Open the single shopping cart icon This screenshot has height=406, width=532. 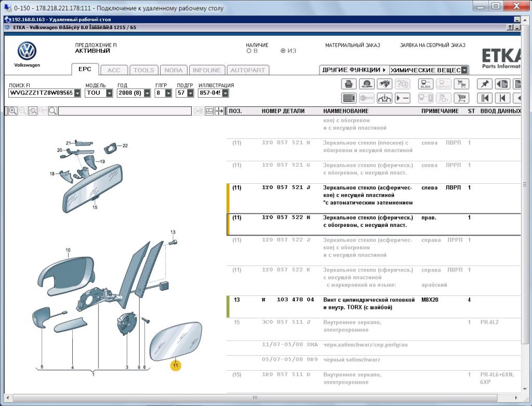click(x=461, y=98)
